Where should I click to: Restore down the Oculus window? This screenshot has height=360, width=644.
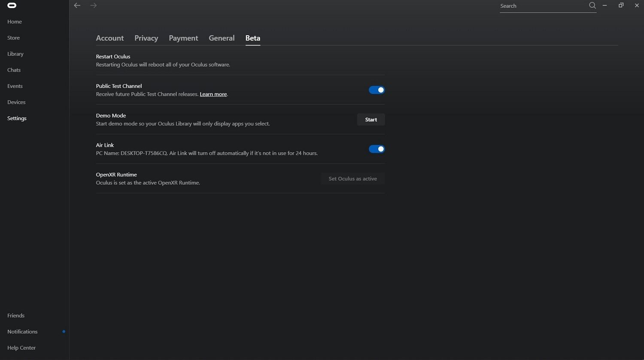[x=621, y=6]
